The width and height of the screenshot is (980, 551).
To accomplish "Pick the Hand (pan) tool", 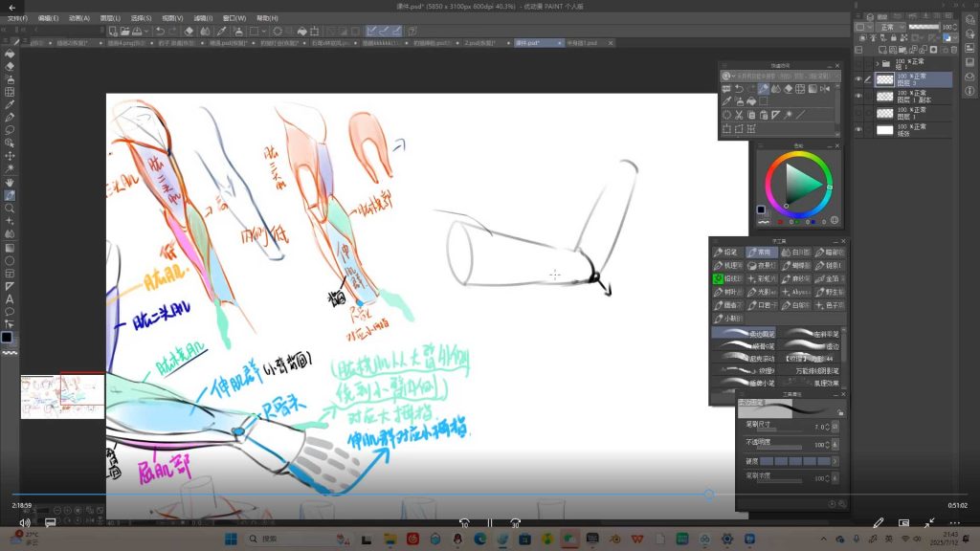I will pyautogui.click(x=10, y=182).
